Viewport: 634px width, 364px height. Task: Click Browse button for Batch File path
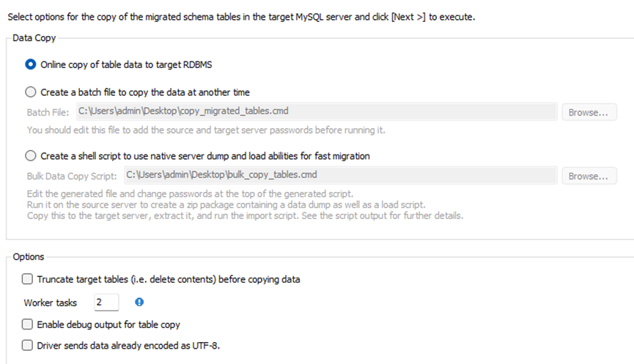[589, 113]
